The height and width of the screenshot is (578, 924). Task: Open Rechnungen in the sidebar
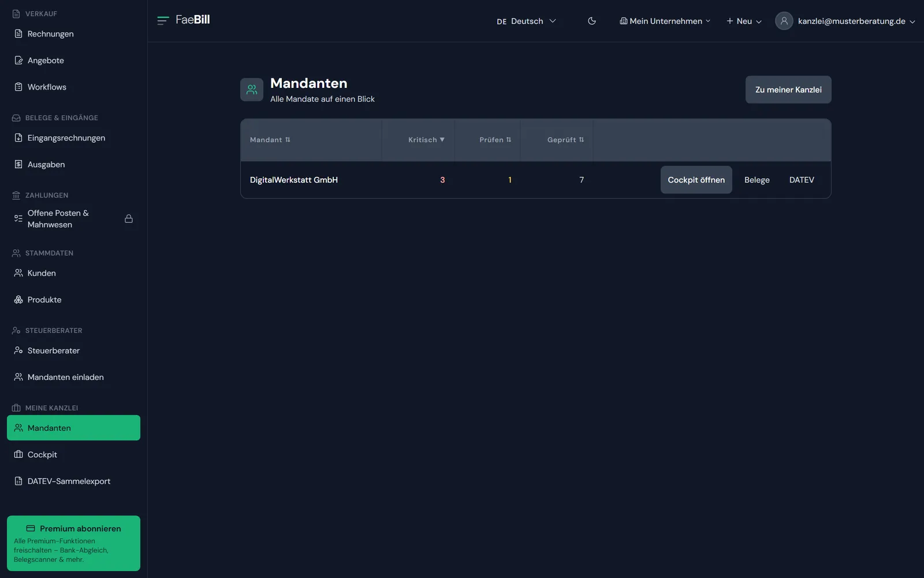coord(73,34)
